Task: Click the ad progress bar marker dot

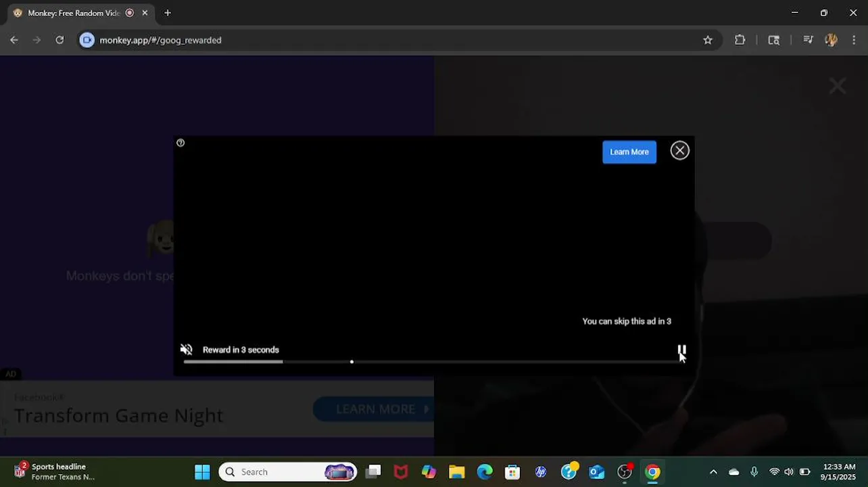Action: 352,362
